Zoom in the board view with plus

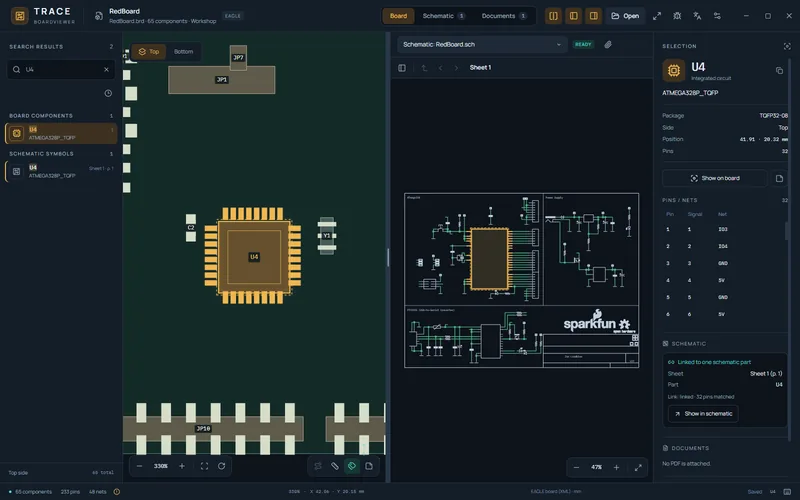tap(182, 466)
